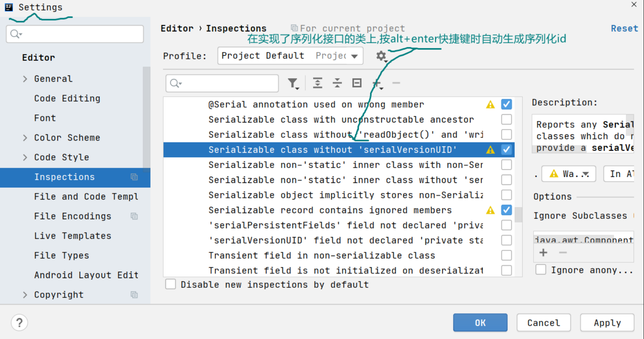Click the help question mark icon
The image size is (644, 339).
[19, 322]
